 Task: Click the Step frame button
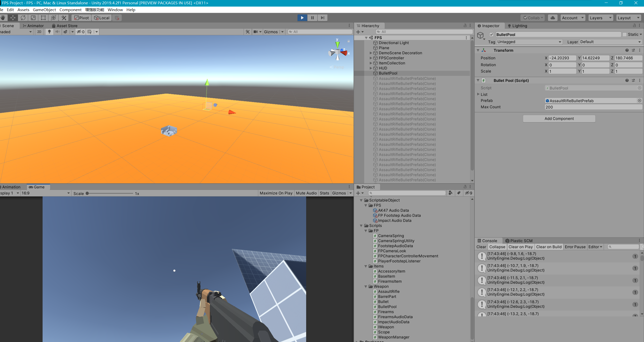[322, 18]
